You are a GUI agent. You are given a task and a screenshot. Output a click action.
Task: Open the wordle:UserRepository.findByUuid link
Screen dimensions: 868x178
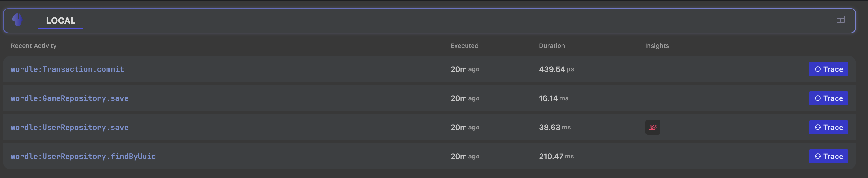(x=83, y=157)
